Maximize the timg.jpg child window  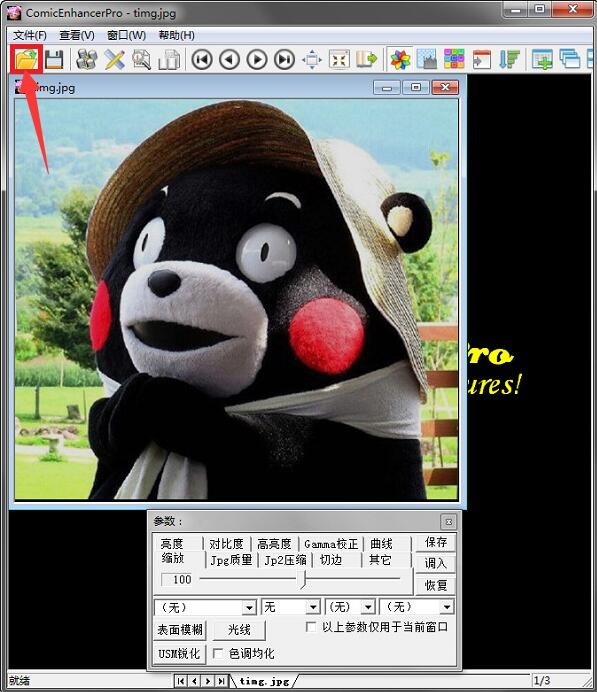416,87
